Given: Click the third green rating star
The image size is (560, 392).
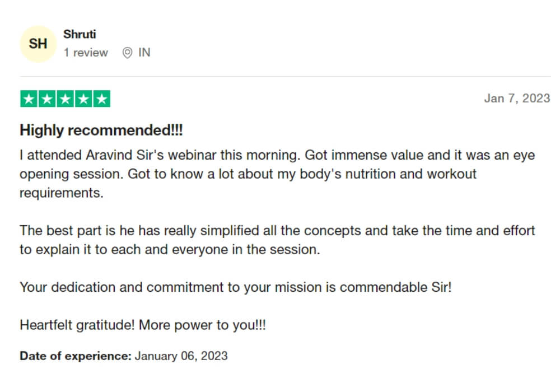Looking at the screenshot, I should pos(65,99).
